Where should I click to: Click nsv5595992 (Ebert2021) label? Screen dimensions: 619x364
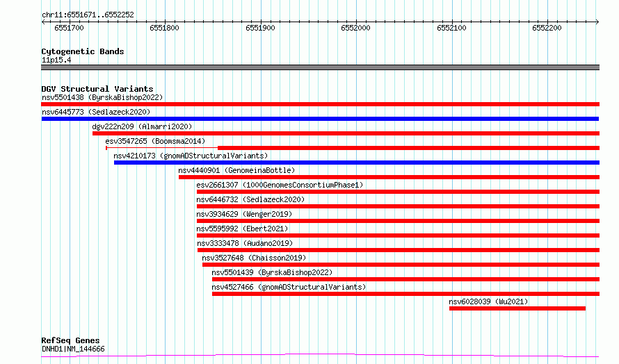pos(243,229)
